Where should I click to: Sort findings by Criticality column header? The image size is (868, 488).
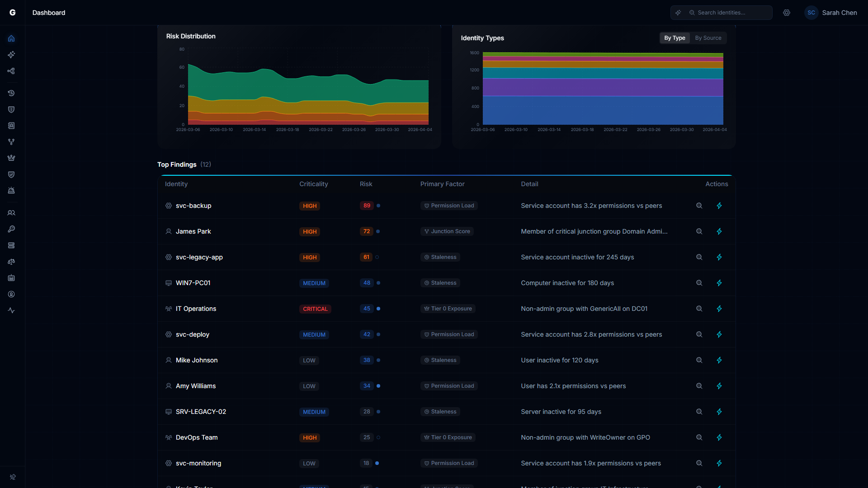313,184
